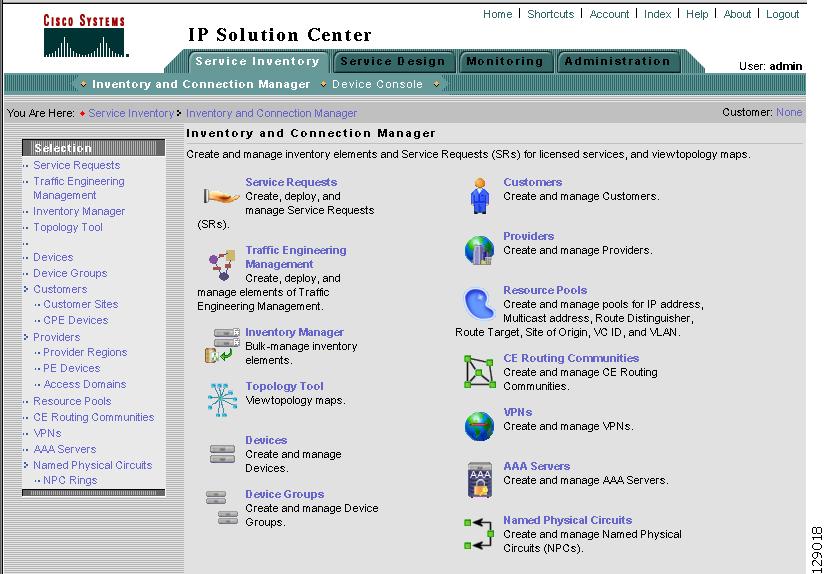Select Service Requests in the sidebar
This screenshot has width=824, height=574.
[76, 165]
